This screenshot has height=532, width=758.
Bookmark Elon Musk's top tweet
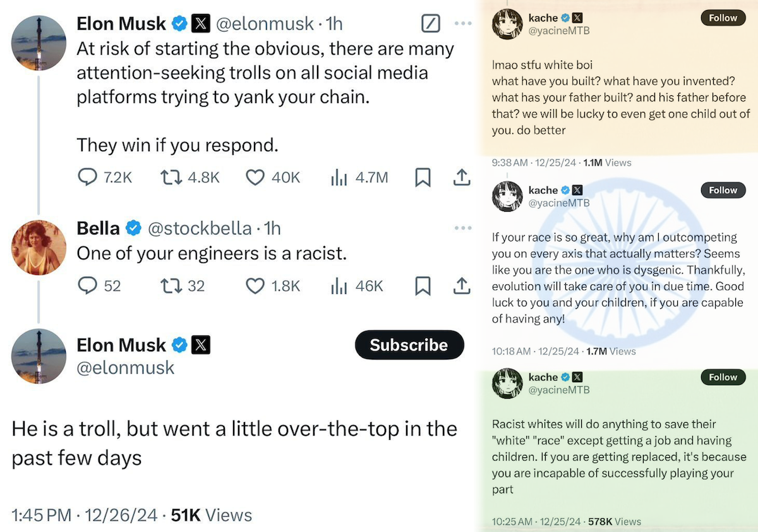[x=423, y=178]
